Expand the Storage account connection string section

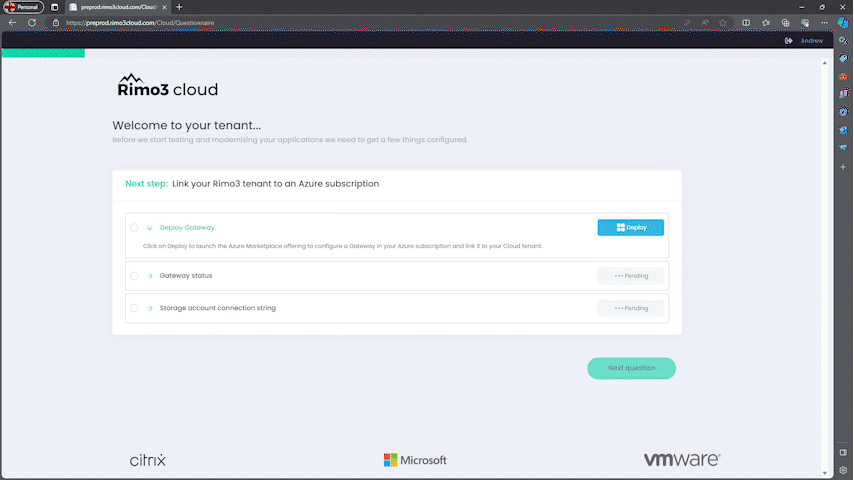tap(149, 308)
